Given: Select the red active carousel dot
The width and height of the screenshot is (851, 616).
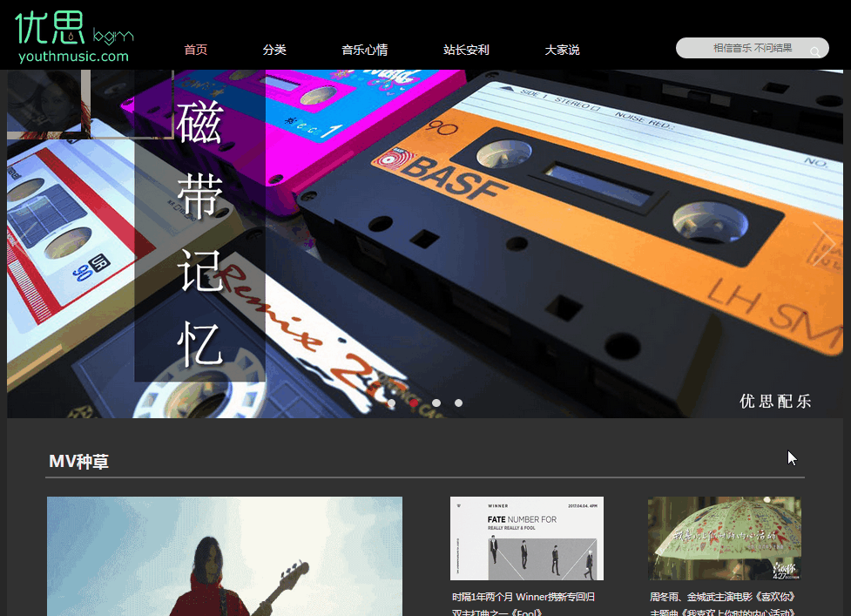Looking at the screenshot, I should pyautogui.click(x=414, y=403).
